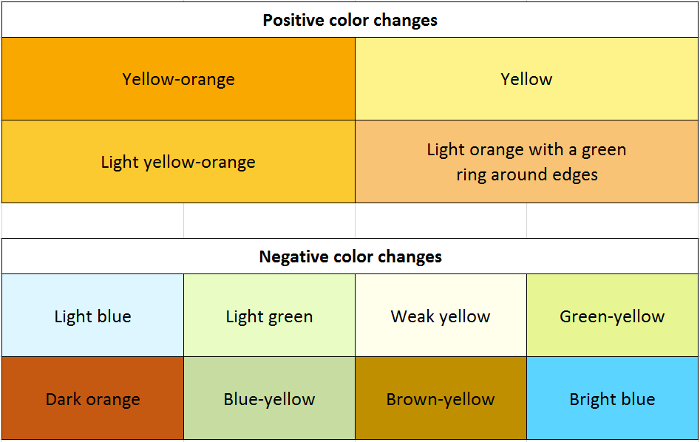The height and width of the screenshot is (442, 700).
Task: Pick the Light yellow-orange swatch
Action: click(x=178, y=162)
